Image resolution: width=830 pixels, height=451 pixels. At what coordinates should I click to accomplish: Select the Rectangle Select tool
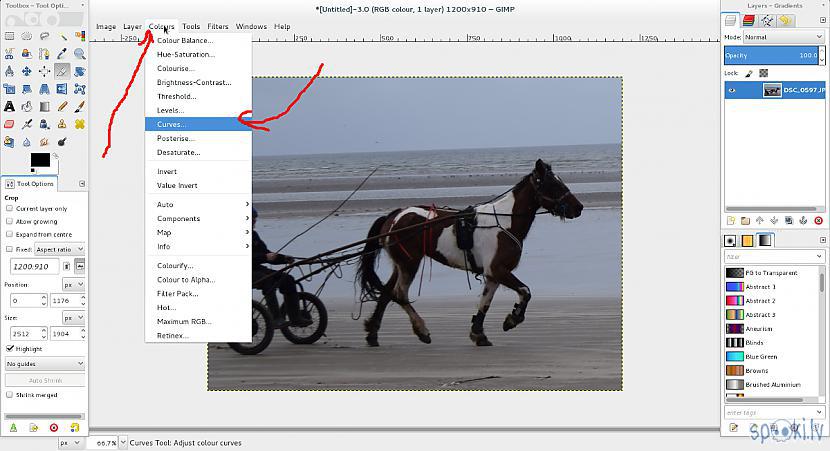[x=10, y=36]
